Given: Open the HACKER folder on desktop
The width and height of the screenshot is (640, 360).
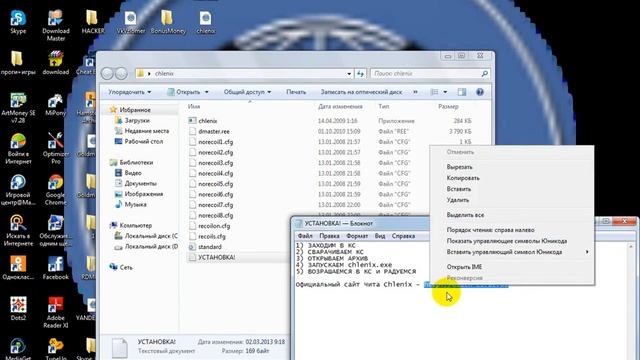Looking at the screenshot, I should [x=93, y=22].
